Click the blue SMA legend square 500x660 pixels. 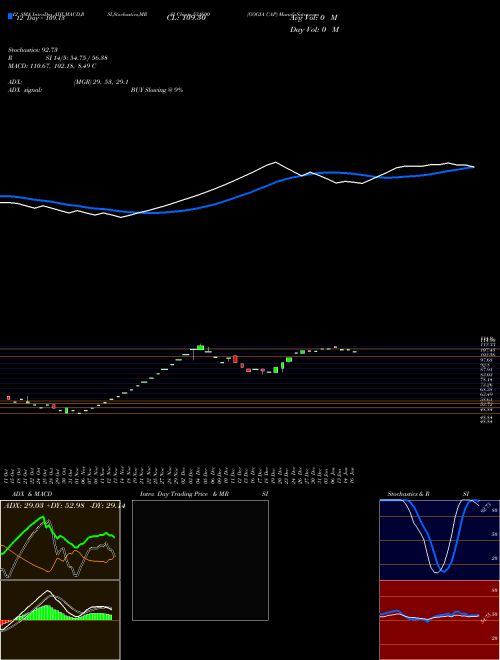pyautogui.click(x=10, y=16)
